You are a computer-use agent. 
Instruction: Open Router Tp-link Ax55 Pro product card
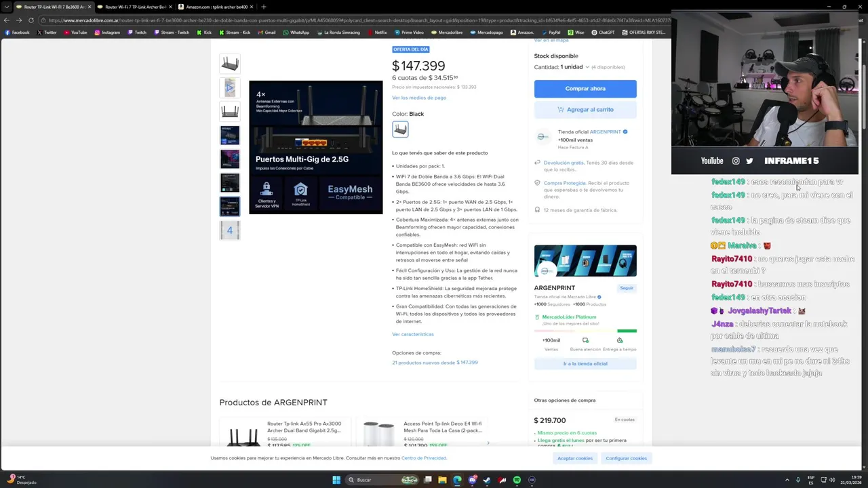point(285,432)
